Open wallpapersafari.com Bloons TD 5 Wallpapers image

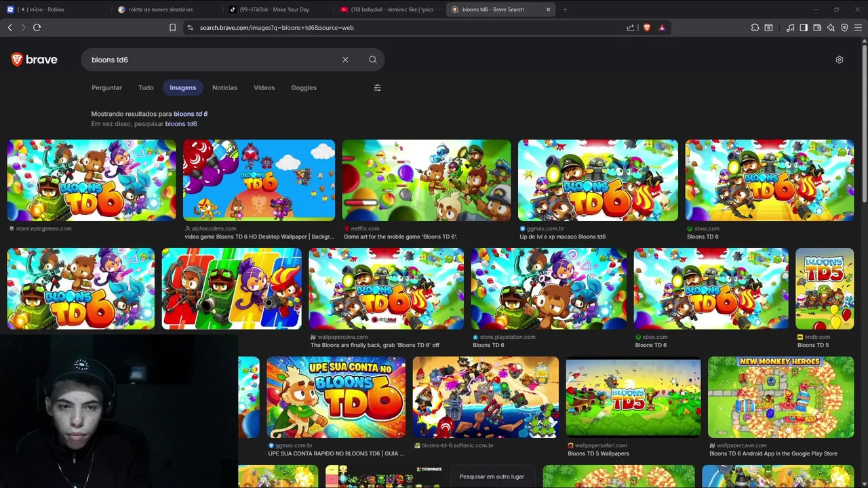click(x=633, y=397)
